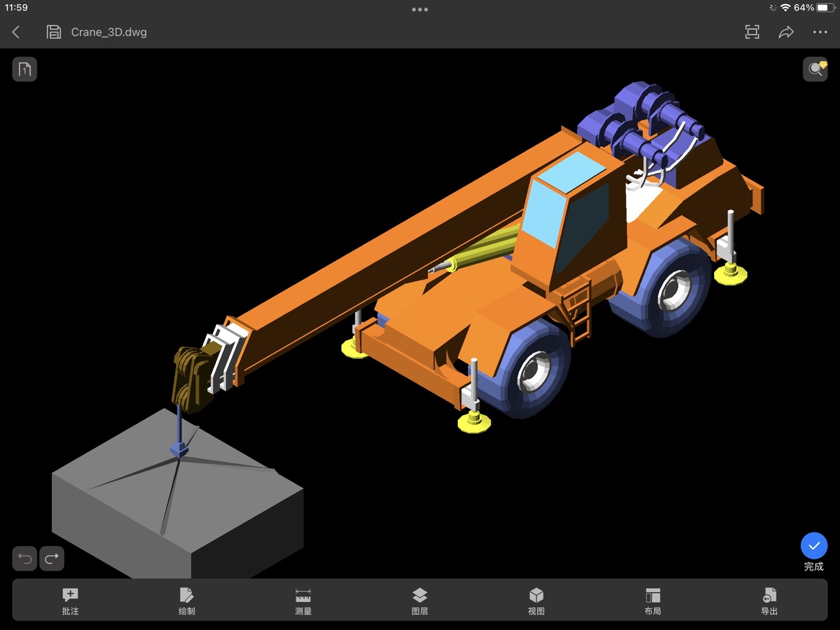Enter full screen view mode

(752, 32)
